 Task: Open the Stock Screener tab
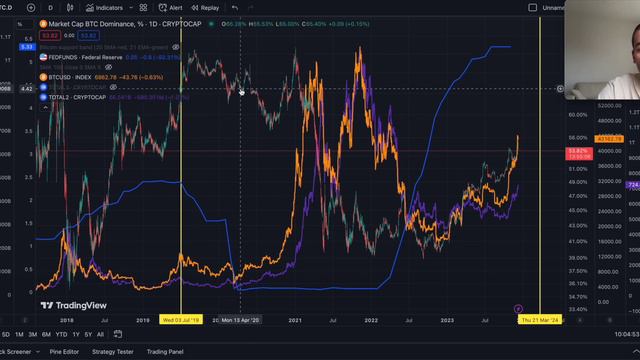(x=16, y=351)
